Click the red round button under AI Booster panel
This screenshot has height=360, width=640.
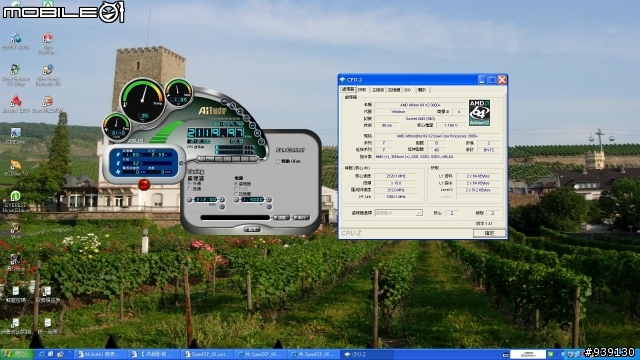tap(144, 184)
